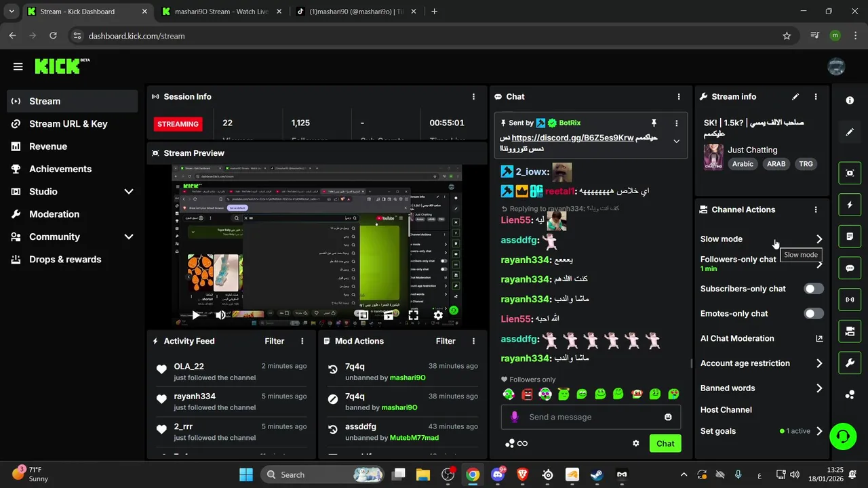The image size is (868, 488).
Task: Click the Just Chatting category thumbnail
Action: [x=713, y=157]
